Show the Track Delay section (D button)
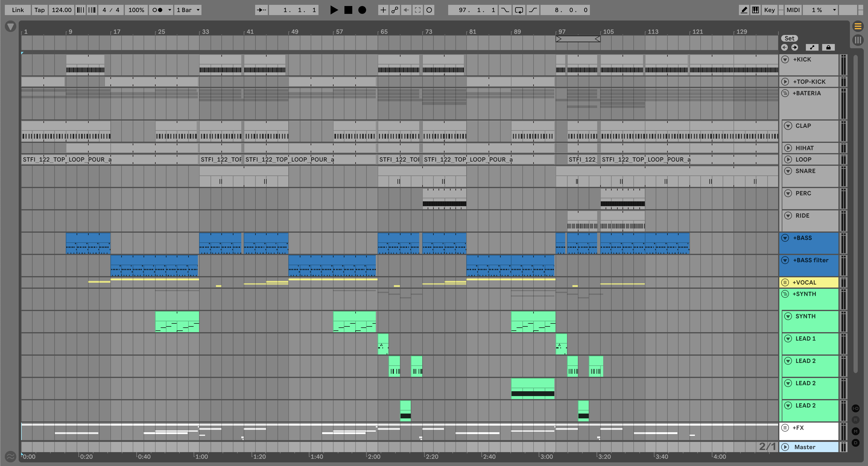This screenshot has height=466, width=868. click(x=856, y=443)
